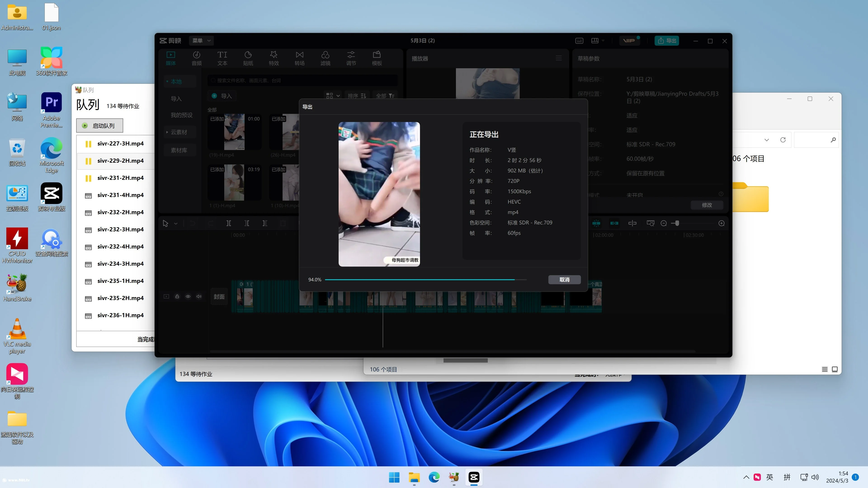Open the 文本 text tab

pos(222,58)
